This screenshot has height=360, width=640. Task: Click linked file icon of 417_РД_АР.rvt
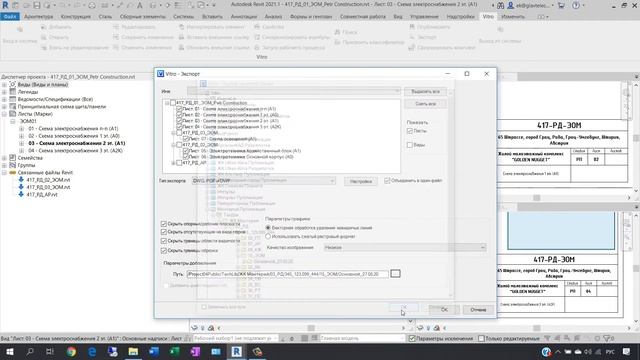pos(21,194)
